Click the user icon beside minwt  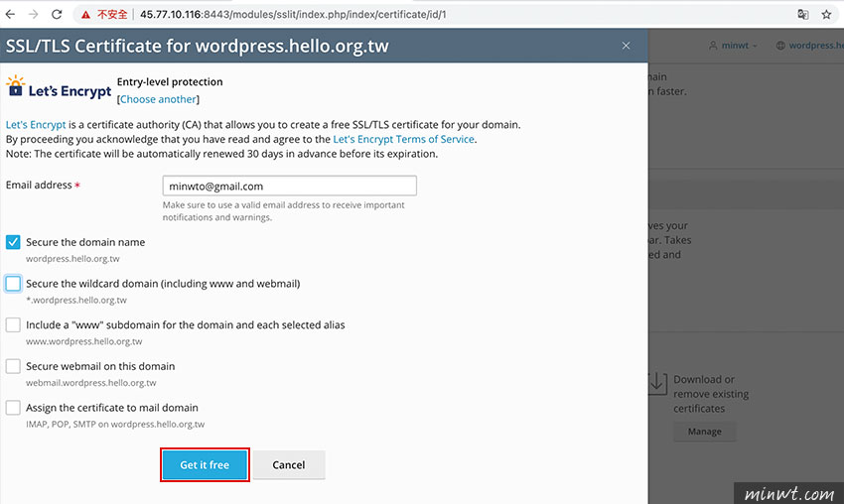point(713,46)
